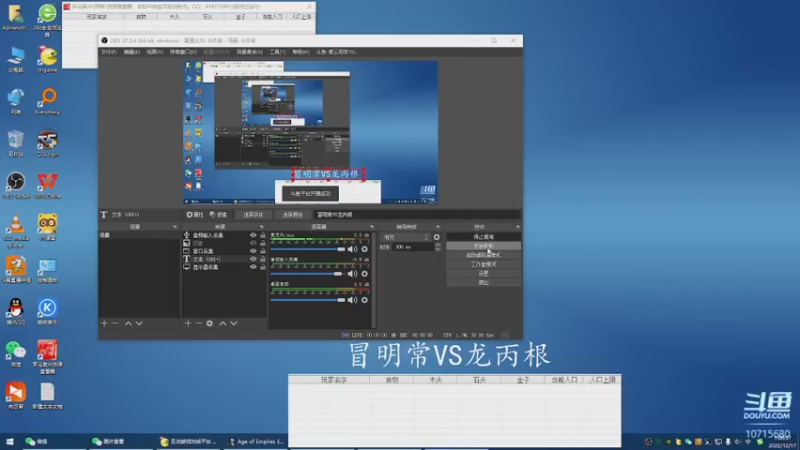Click text field showing 冒明常VS龙丙根
800x450 pixels.
click(417, 215)
